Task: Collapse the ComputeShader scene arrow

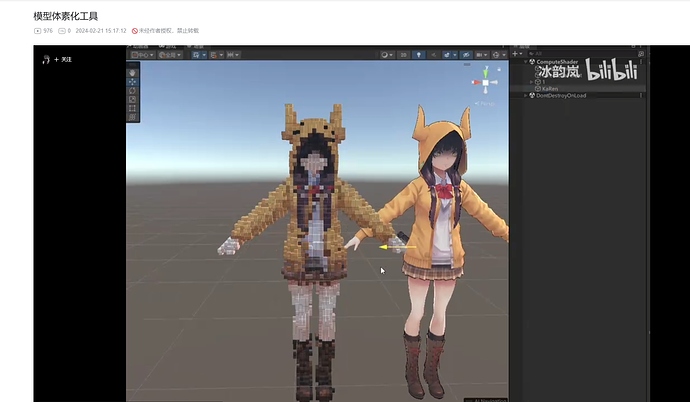Action: pos(525,62)
